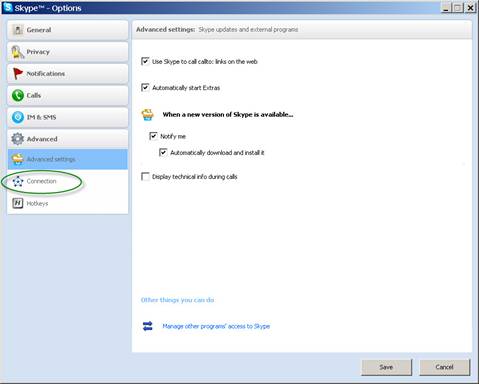
Task: Open the General options tab
Action: coord(68,30)
